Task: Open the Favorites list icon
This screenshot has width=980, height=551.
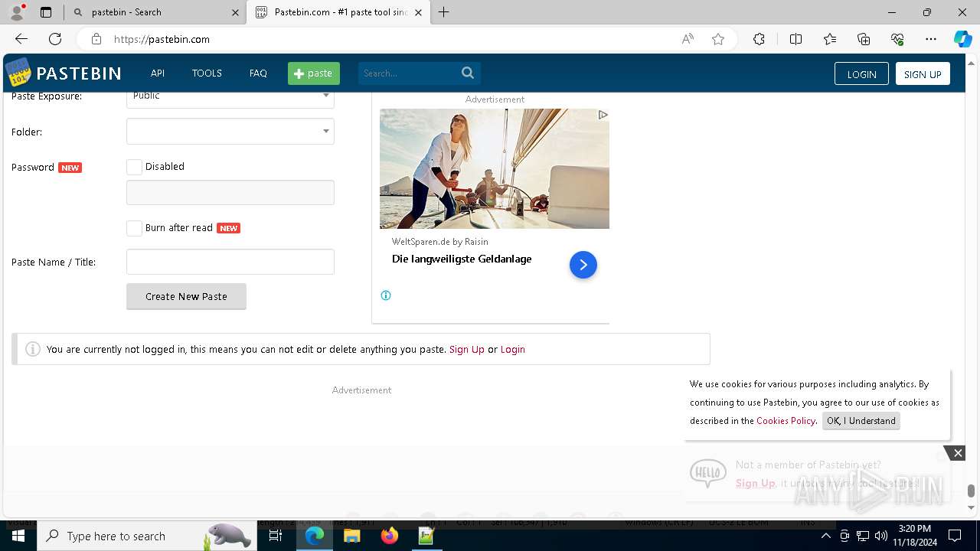Action: point(830,39)
